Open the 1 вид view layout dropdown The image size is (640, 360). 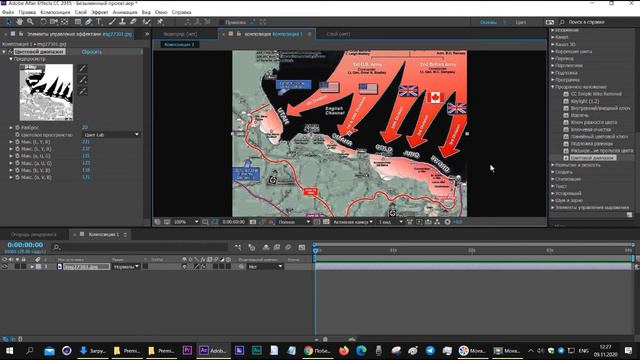point(390,222)
